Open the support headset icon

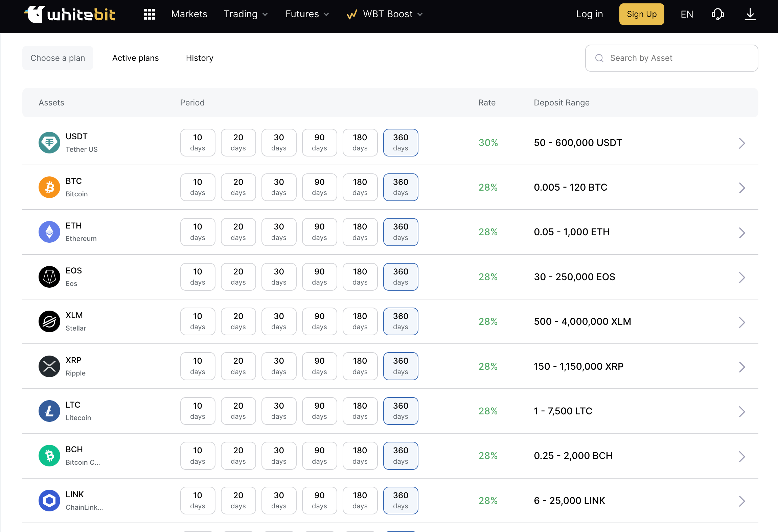pyautogui.click(x=717, y=14)
